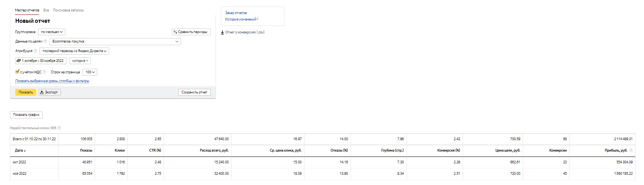Click the Сравнить периоды button
Viewport: 644px width, 185px height.
(x=191, y=32)
